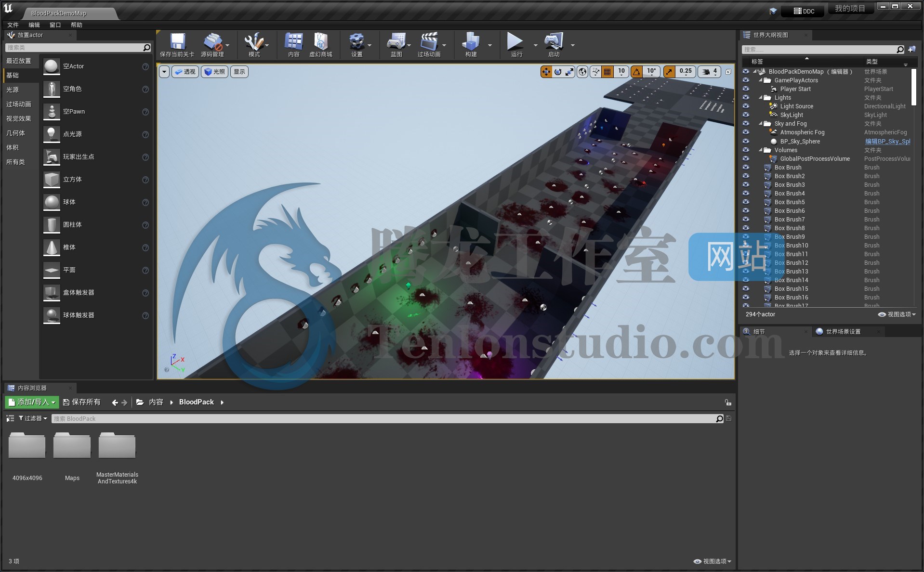Viewport: 924px width, 572px height.
Task: Toggle visibility of Light Source actor
Action: tap(746, 106)
